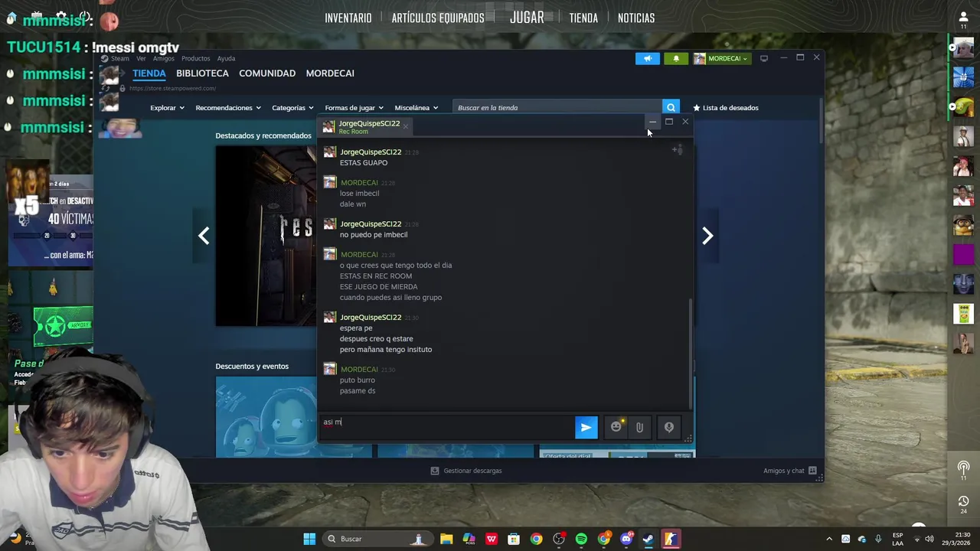Expand the Explorar store dropdown

click(x=167, y=108)
